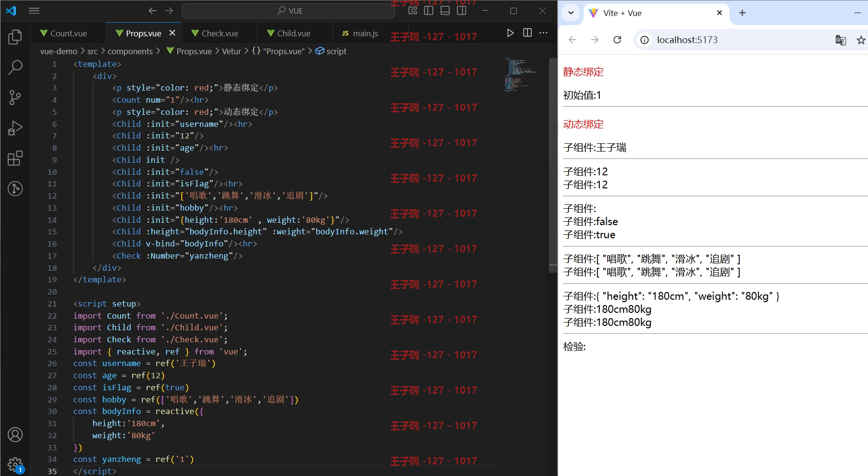Toggle primary side bar visibility
Image resolution: width=868 pixels, height=476 pixels.
tap(429, 11)
